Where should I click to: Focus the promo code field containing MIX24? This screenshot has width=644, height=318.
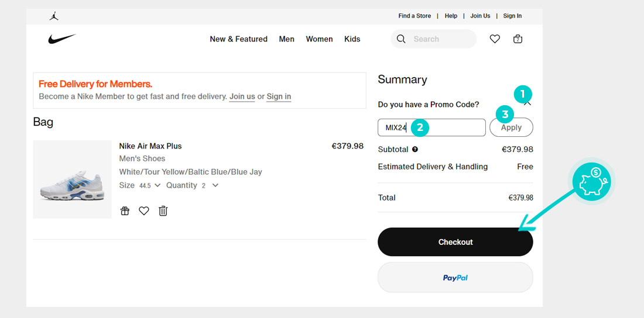coord(431,127)
